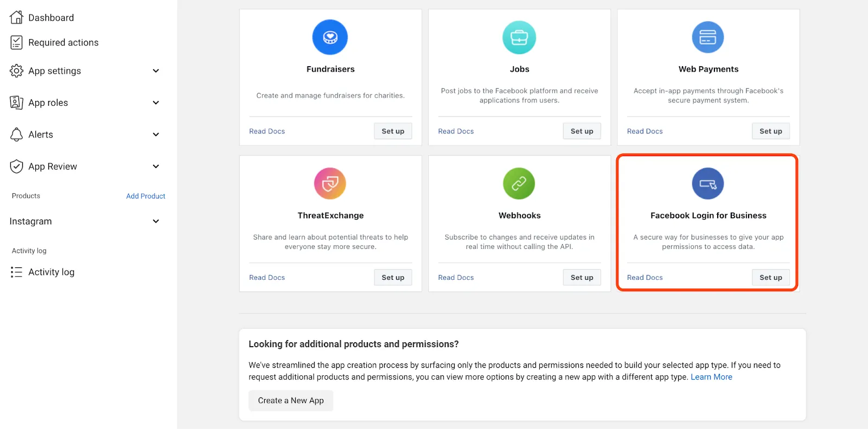
Task: Select Instagram under Products
Action: coord(31,221)
